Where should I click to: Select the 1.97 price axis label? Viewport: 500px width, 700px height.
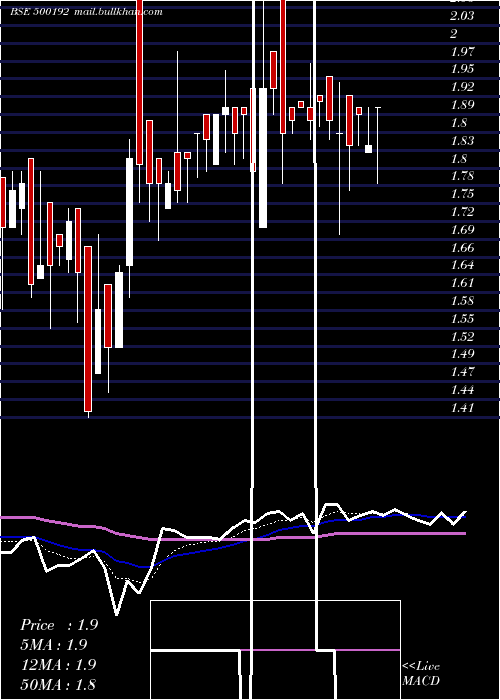pyautogui.click(x=462, y=52)
